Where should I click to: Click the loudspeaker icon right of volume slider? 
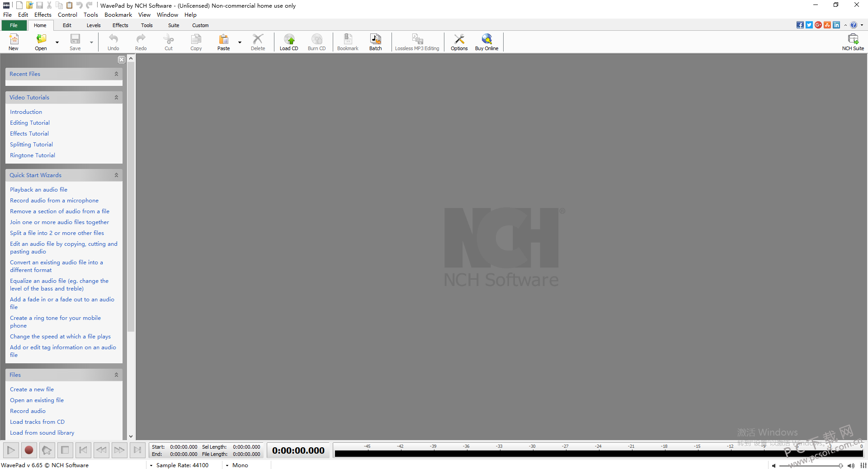(851, 465)
